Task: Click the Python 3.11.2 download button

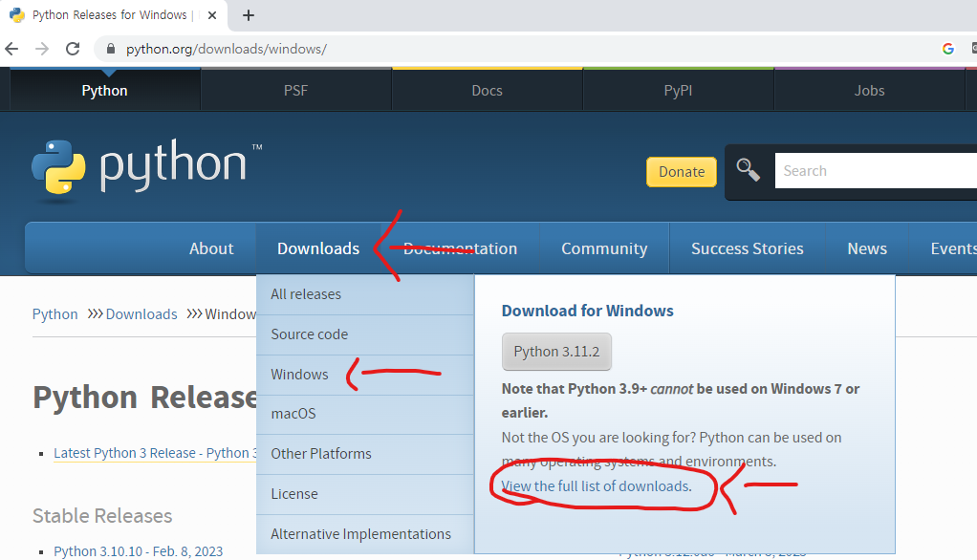Action: 556,352
